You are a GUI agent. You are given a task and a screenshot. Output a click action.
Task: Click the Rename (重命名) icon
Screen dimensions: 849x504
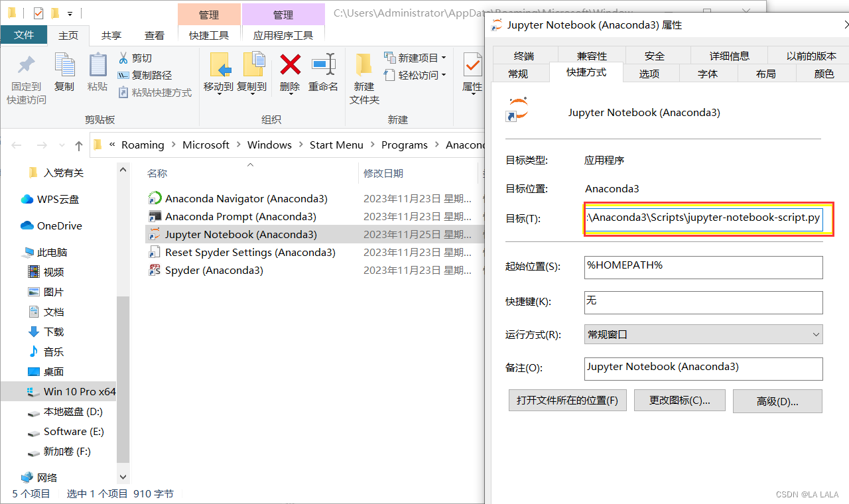click(x=324, y=65)
